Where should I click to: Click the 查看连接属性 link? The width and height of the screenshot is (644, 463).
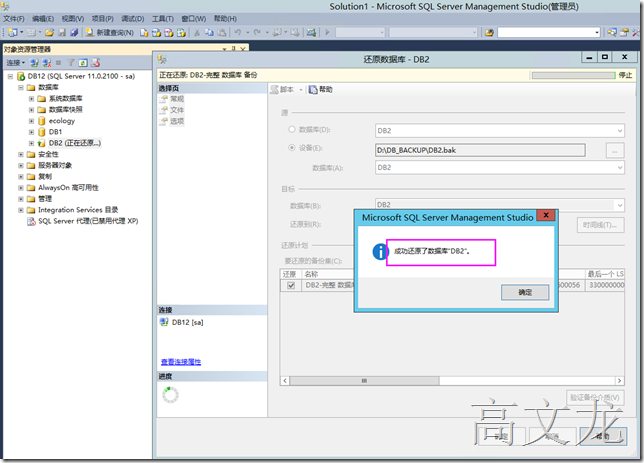click(x=181, y=362)
